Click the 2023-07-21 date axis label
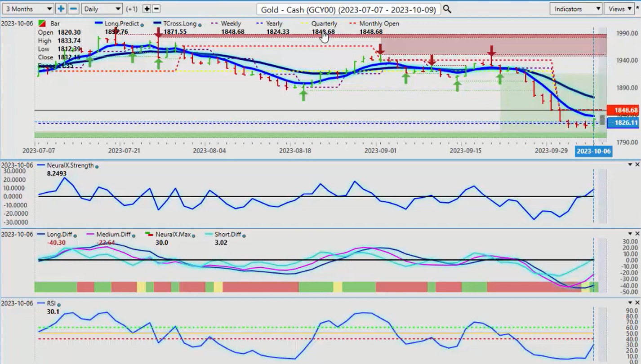The height and width of the screenshot is (364, 641). click(125, 151)
